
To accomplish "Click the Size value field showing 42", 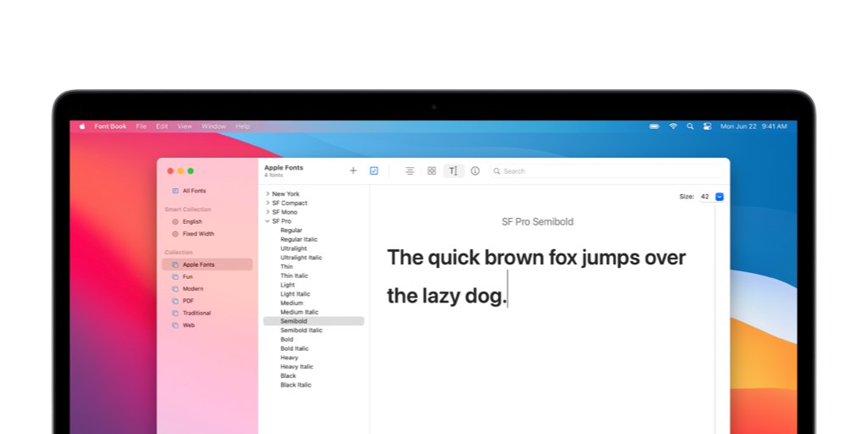I will click(706, 197).
